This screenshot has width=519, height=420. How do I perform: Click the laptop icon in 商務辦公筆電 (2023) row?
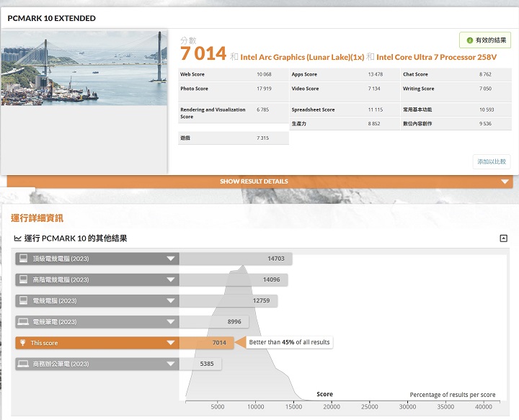23,364
